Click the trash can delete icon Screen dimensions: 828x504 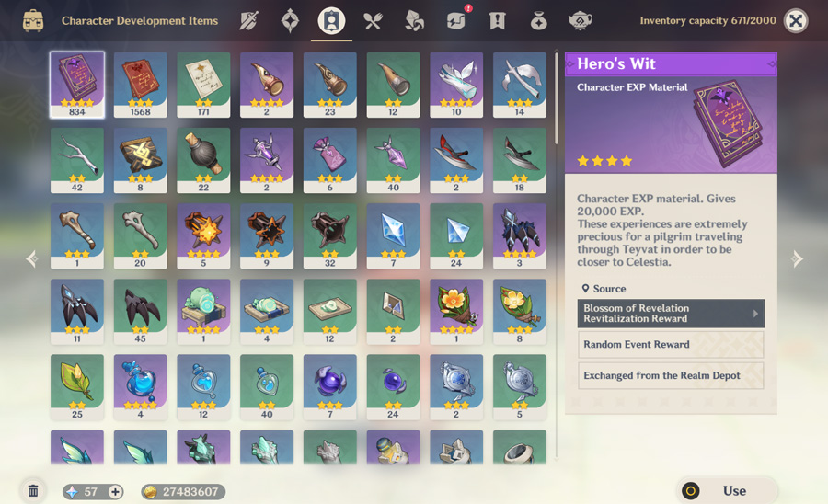tap(33, 491)
